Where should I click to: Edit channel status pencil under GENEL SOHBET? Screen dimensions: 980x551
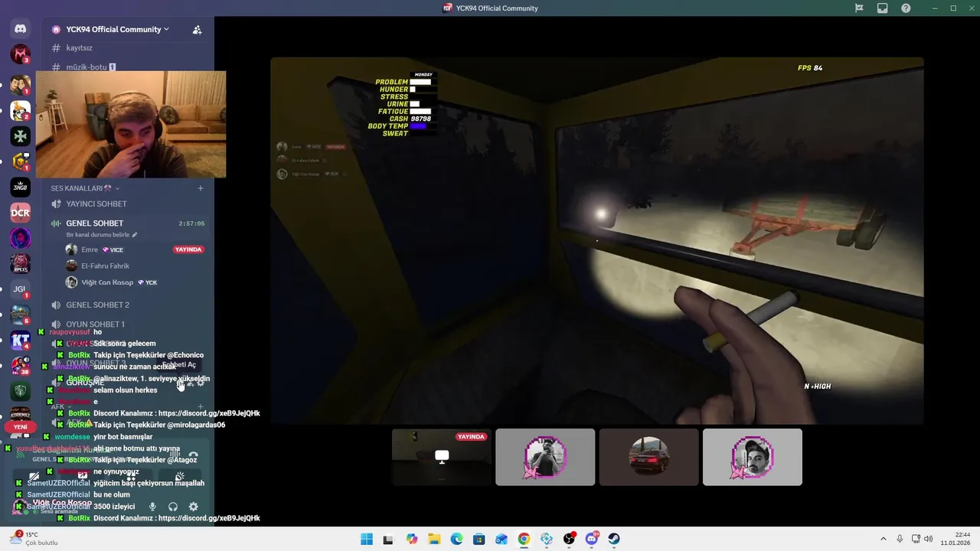click(135, 235)
